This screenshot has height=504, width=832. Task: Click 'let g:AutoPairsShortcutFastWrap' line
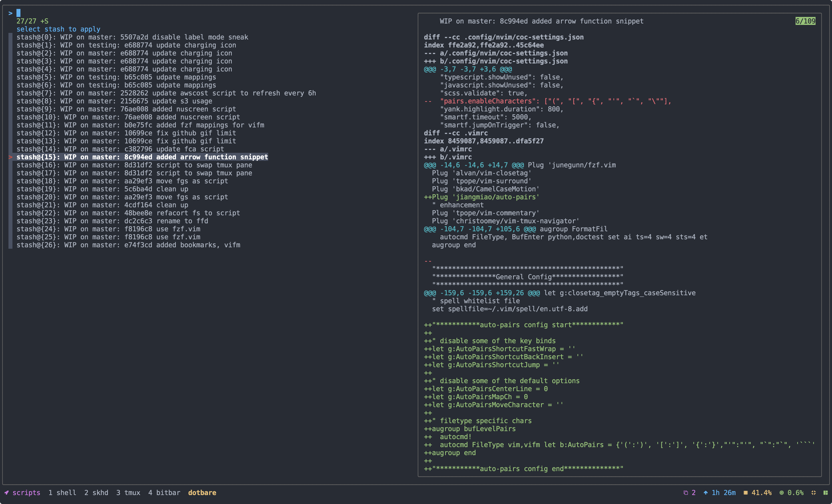click(500, 349)
